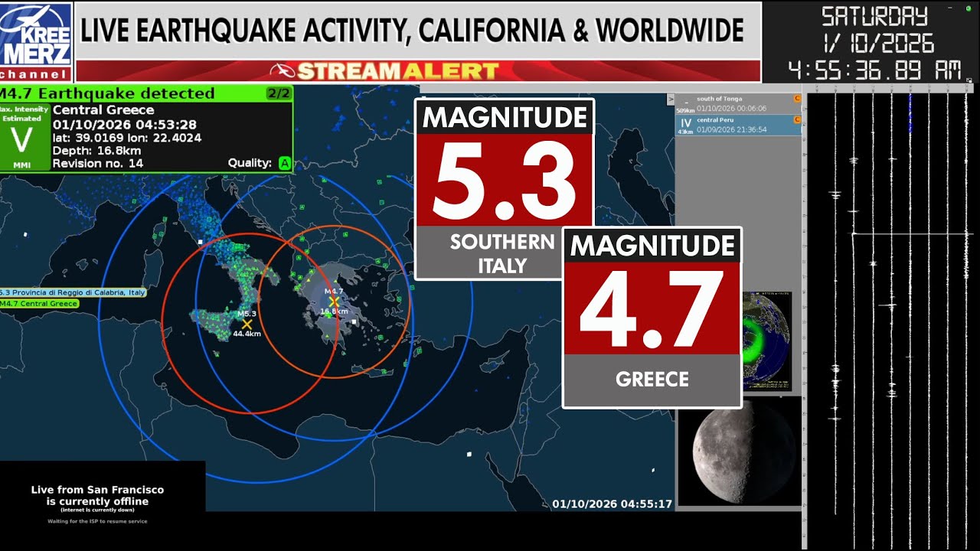
Task: Select the Provincia di Reggio di Calabria label
Action: (x=73, y=292)
